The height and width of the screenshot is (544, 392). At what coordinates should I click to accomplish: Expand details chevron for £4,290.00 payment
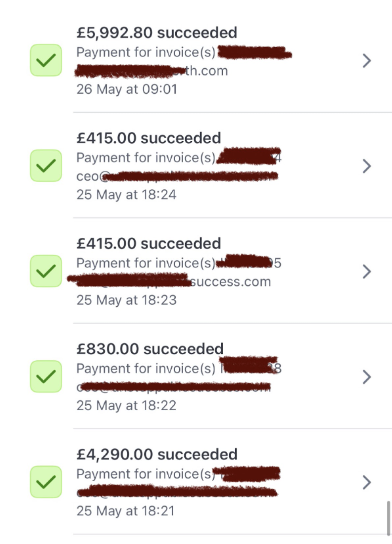tap(367, 482)
